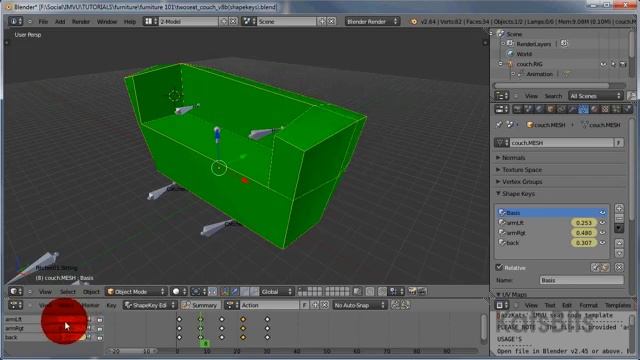The image size is (640, 360).
Task: Expand the Texture Space panel
Action: tap(522, 169)
